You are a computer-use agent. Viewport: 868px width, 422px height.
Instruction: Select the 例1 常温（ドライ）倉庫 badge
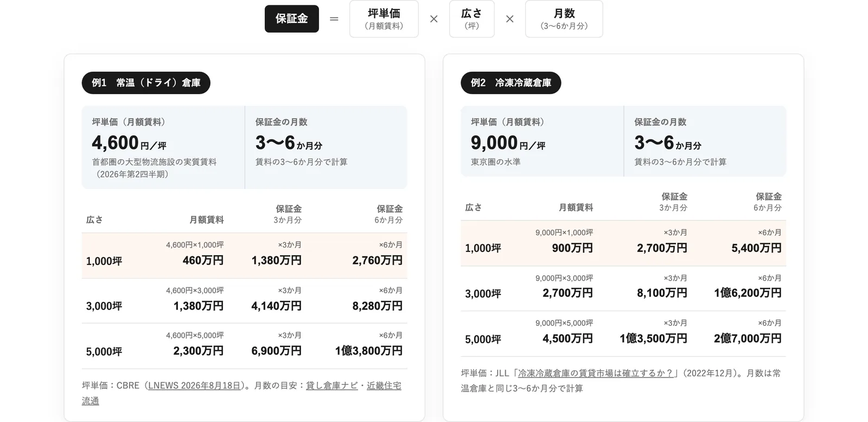click(x=146, y=83)
